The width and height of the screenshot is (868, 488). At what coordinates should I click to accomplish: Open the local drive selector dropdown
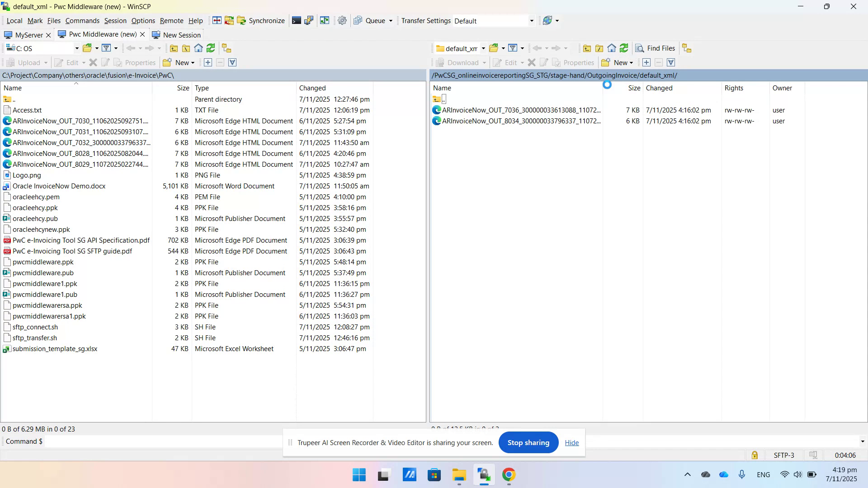[x=76, y=48]
